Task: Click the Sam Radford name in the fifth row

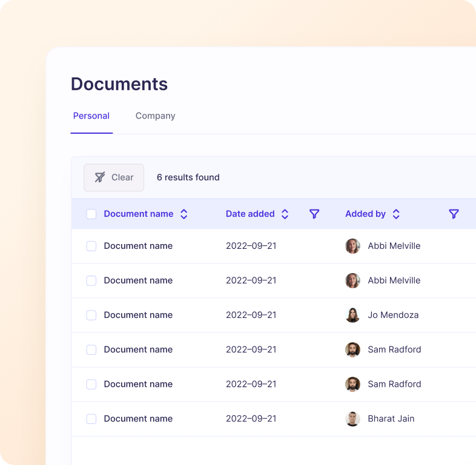Action: [x=394, y=384]
